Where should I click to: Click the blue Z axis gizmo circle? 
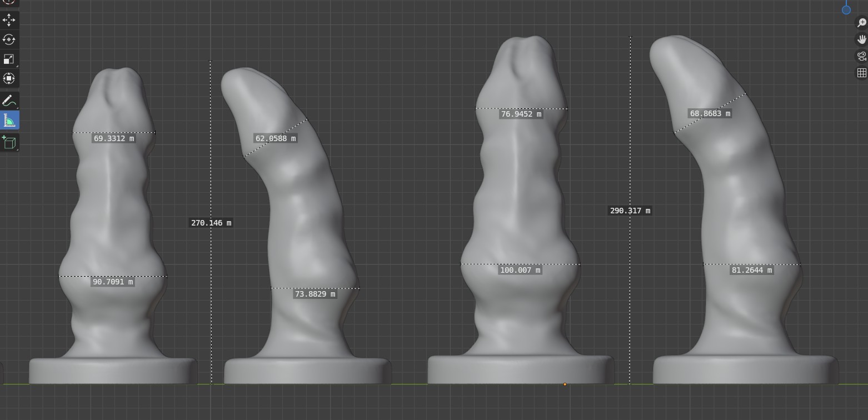[x=846, y=9]
